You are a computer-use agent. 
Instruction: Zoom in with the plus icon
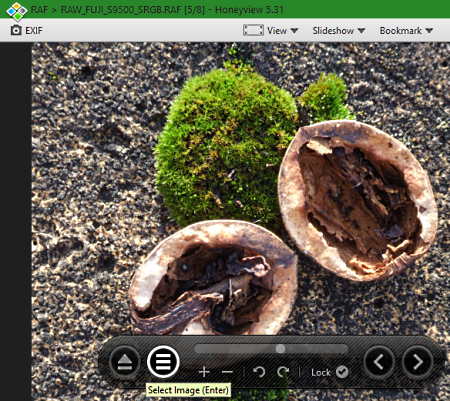pos(204,372)
